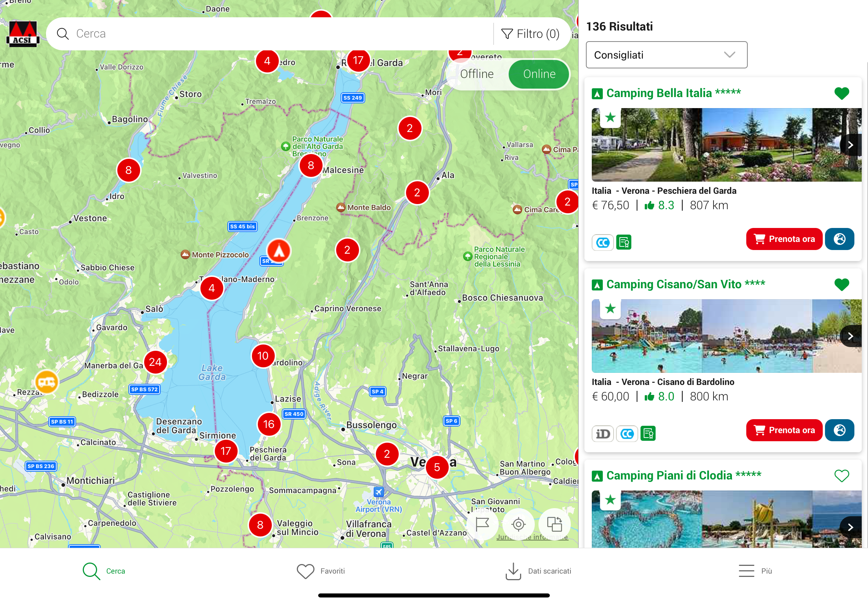Show next photo of Camping Bella Italia
868x603 pixels.
850,145
